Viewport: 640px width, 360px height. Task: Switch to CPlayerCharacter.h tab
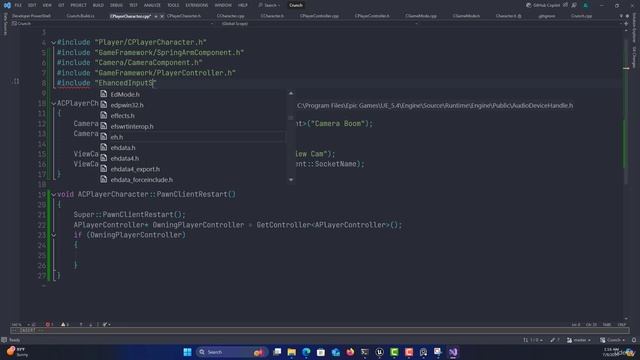tap(184, 16)
